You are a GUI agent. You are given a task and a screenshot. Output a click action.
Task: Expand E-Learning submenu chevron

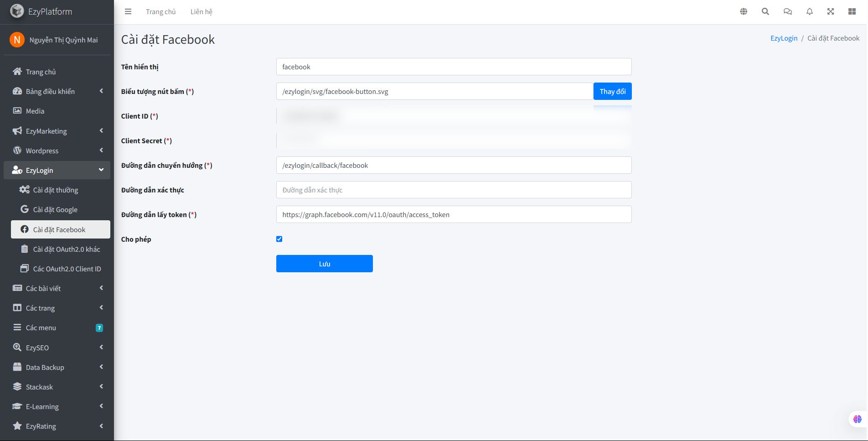(101, 406)
